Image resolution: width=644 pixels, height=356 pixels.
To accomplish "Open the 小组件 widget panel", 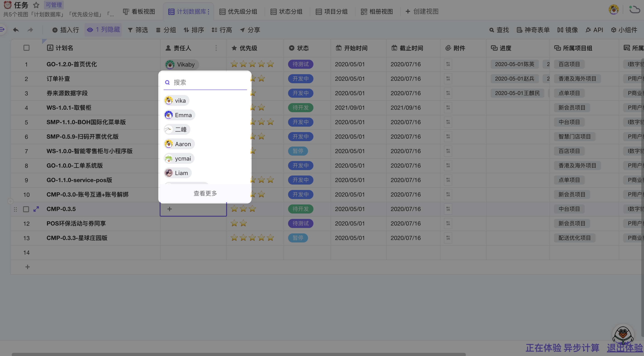I will (624, 30).
